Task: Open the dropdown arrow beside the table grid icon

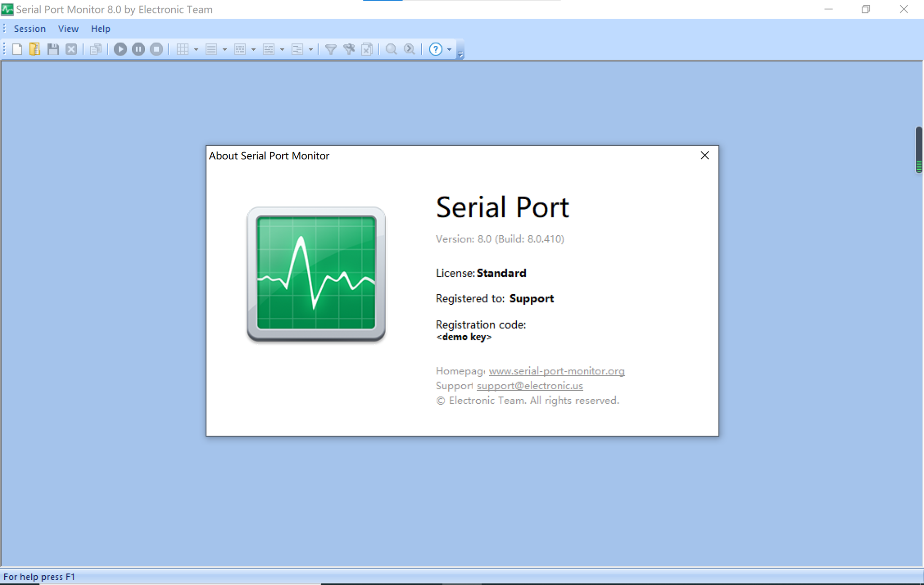Action: (x=196, y=49)
